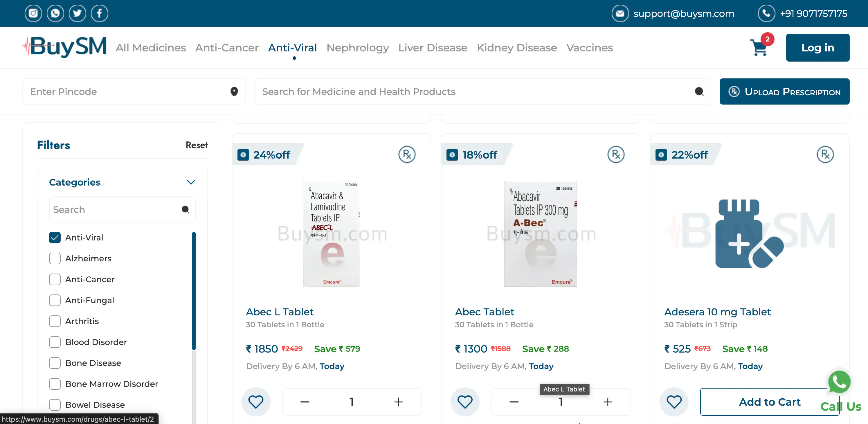
Task: Open the shopping cart
Action: click(x=759, y=48)
